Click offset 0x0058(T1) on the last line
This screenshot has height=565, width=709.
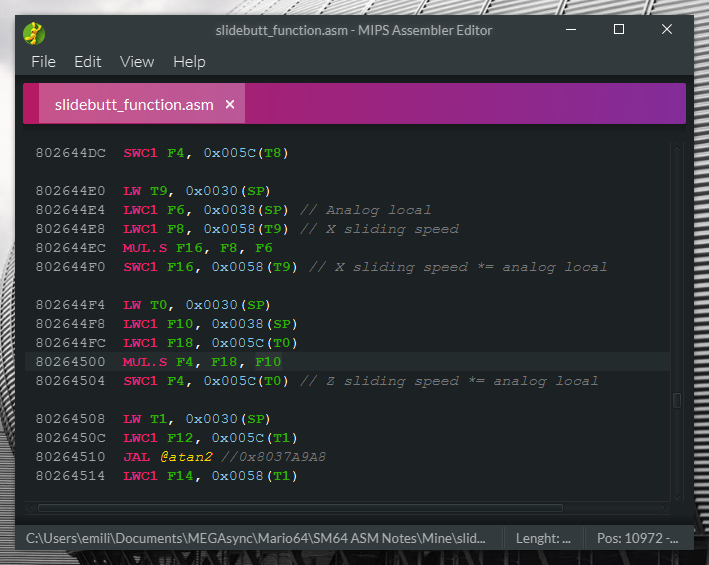pos(255,476)
